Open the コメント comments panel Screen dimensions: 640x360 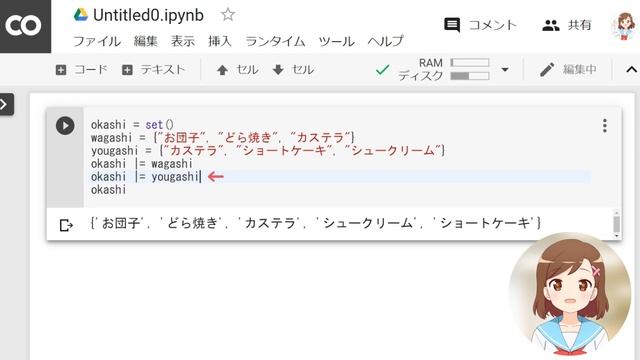coord(480,25)
